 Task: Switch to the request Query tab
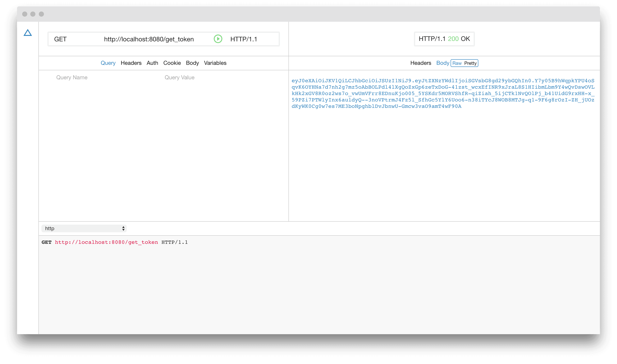108,63
